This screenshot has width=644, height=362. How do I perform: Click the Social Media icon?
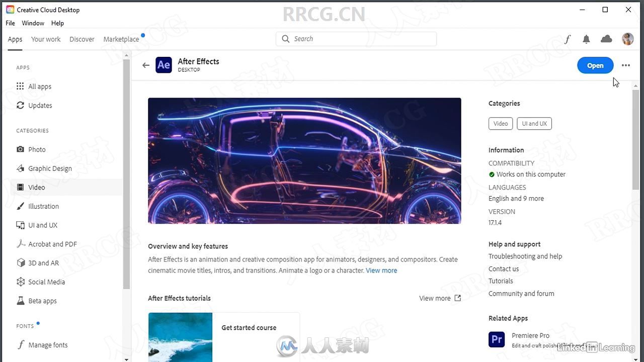point(20,282)
